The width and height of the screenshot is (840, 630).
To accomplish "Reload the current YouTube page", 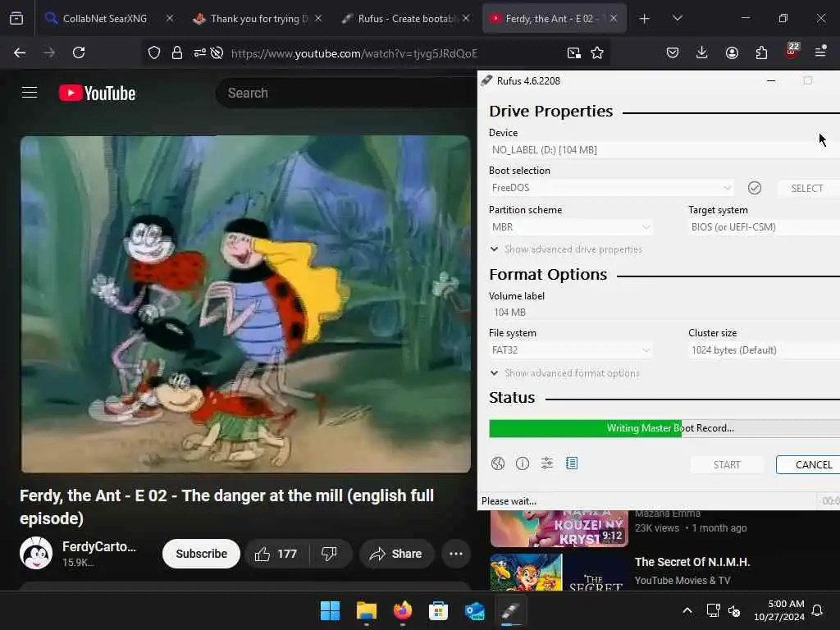I will (79, 52).
